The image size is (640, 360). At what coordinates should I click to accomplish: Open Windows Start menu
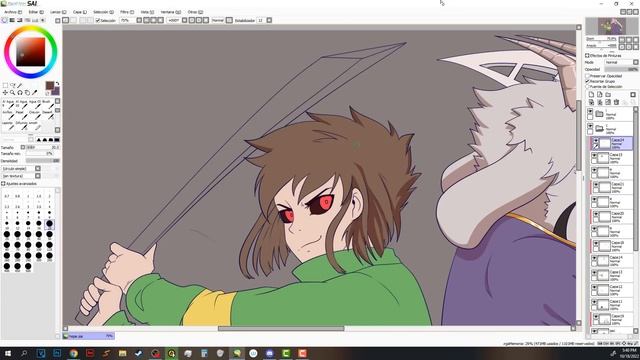pos(8,353)
